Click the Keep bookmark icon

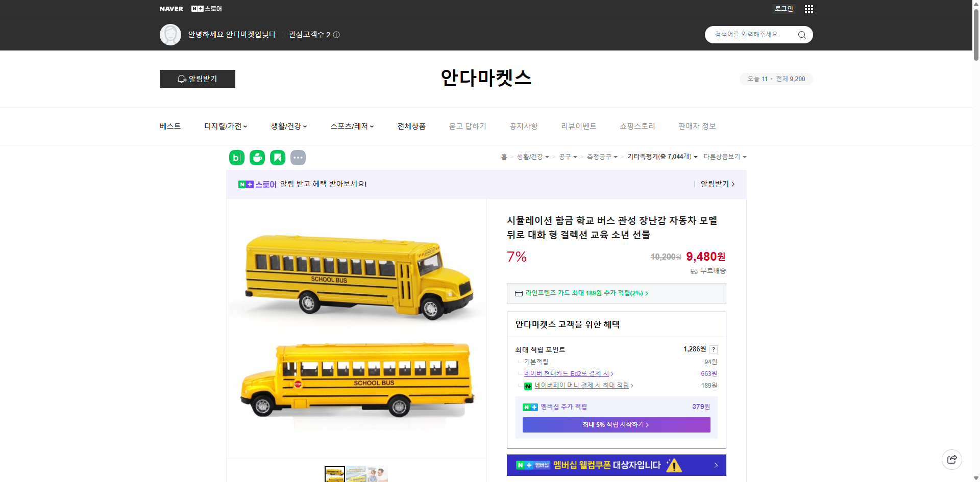(x=277, y=158)
